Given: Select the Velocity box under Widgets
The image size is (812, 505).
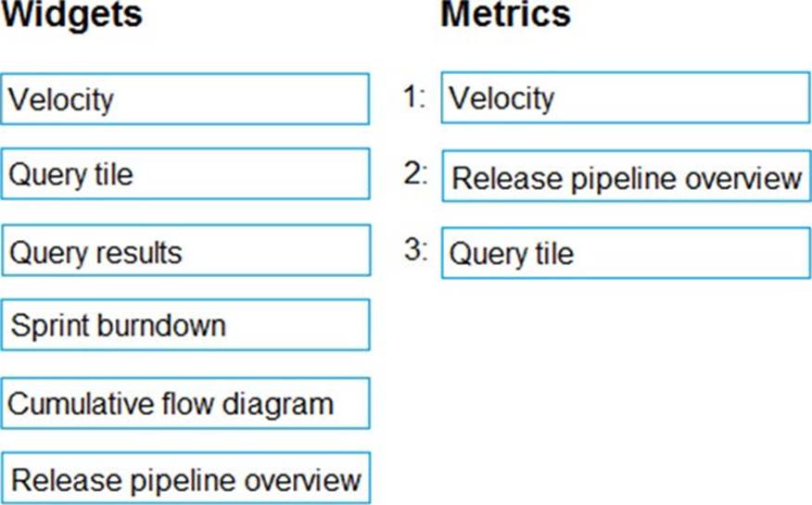Looking at the screenshot, I should pyautogui.click(x=185, y=98).
